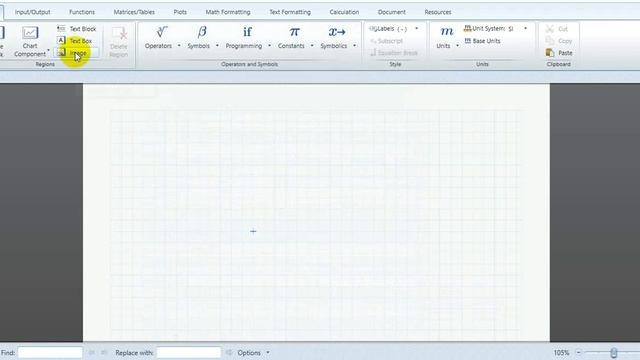This screenshot has width=640, height=360.
Task: Click the find previous arrow icon
Action: click(x=92, y=353)
